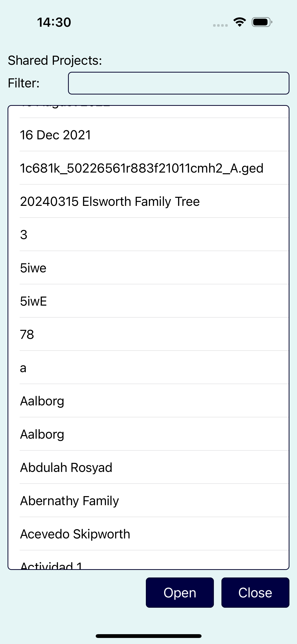Click inside the Filter text field
This screenshot has width=297, height=644.
point(179,83)
